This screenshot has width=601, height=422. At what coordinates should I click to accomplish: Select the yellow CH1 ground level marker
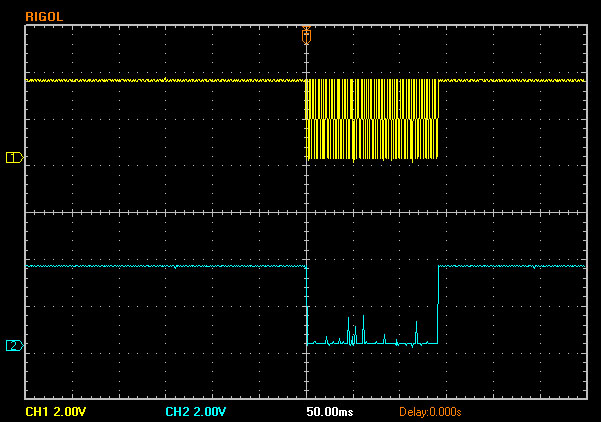coord(14,157)
